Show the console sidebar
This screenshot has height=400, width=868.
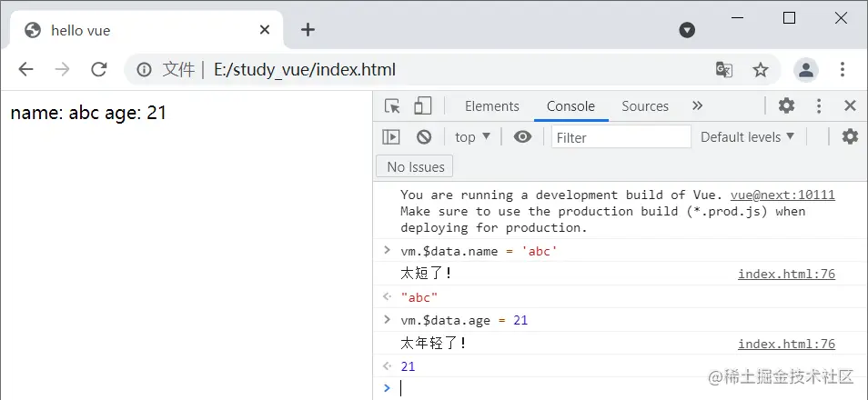pyautogui.click(x=391, y=136)
